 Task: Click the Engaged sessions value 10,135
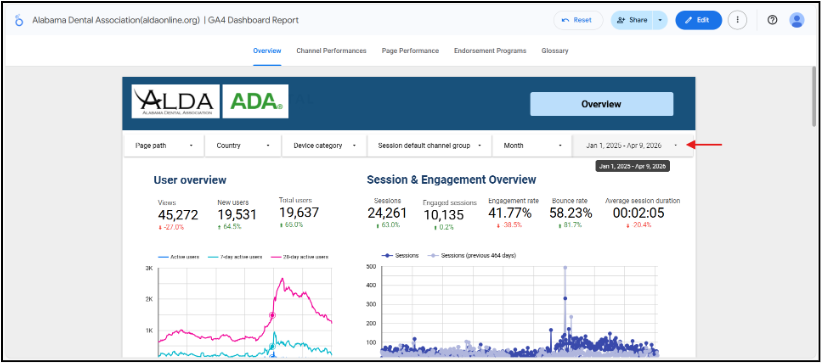[x=443, y=215]
